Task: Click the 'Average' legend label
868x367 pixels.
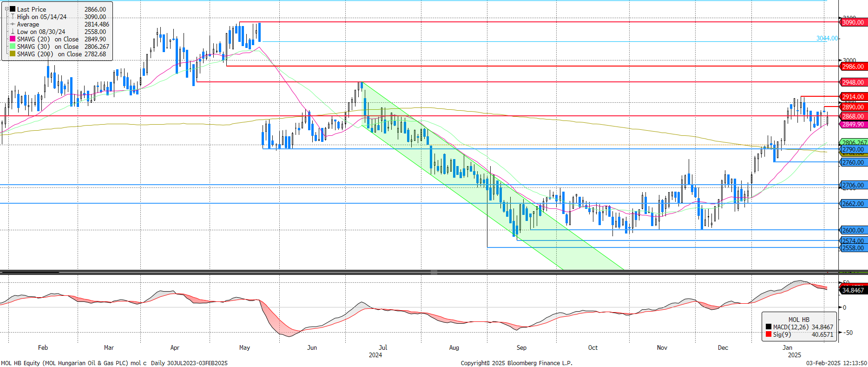Action: click(28, 24)
